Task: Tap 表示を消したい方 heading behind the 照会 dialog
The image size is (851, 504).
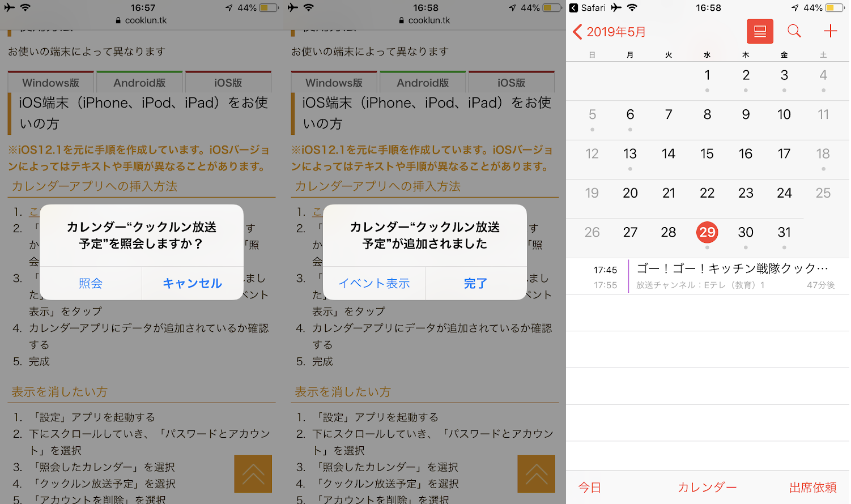Action: [59, 392]
